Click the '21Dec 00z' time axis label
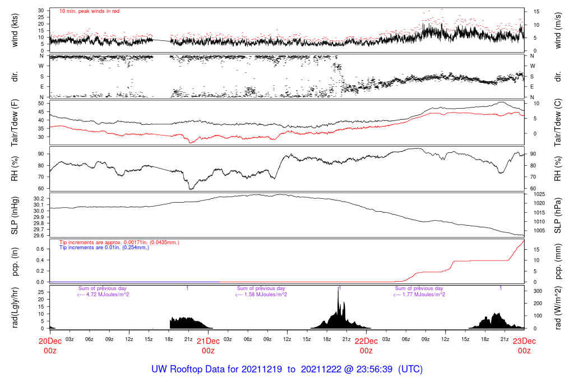 (209, 346)
